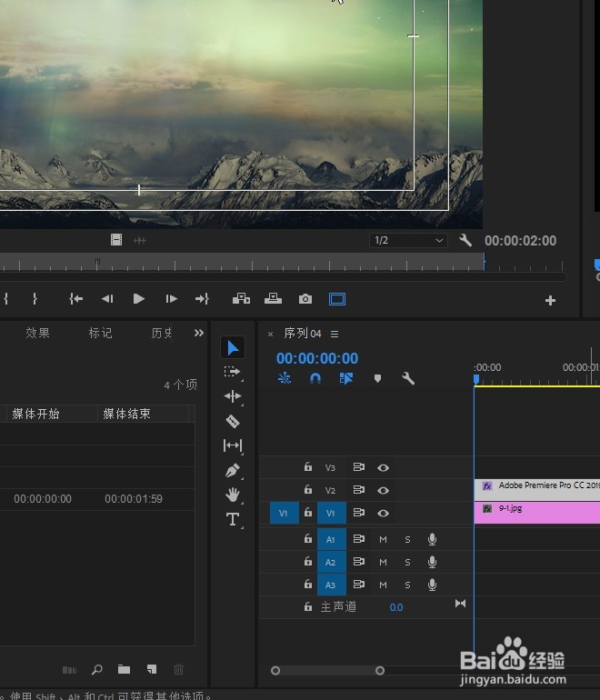Image resolution: width=600 pixels, height=700 pixels.
Task: Mute the A1 track
Action: 383,539
